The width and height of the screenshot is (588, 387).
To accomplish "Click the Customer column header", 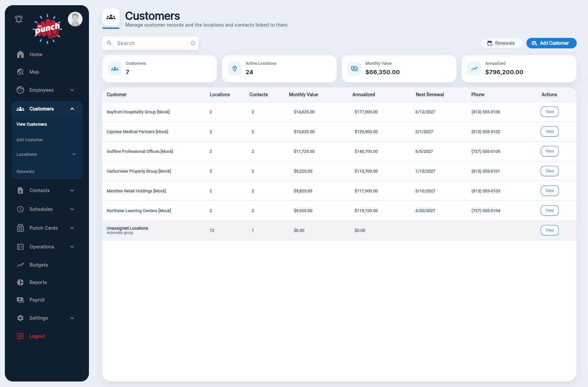I will pos(117,95).
